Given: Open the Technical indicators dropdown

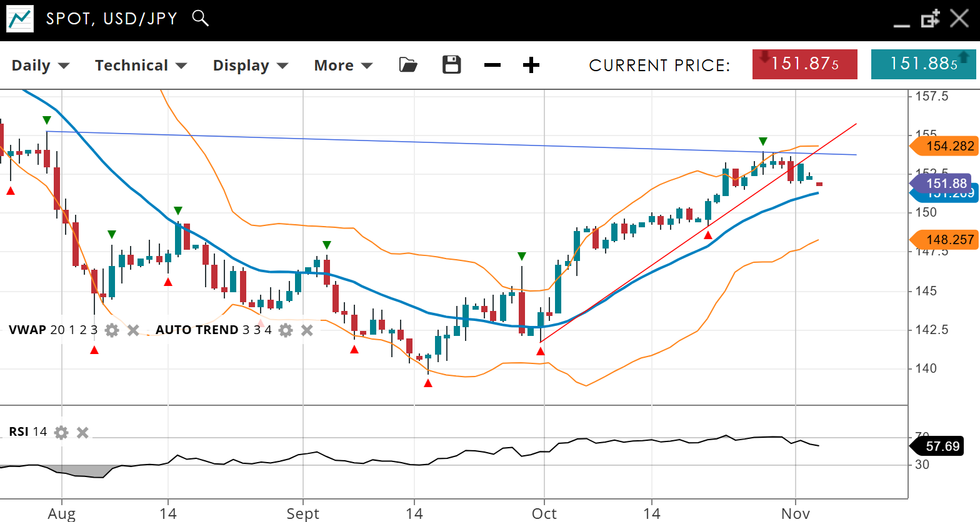Looking at the screenshot, I should 141,66.
